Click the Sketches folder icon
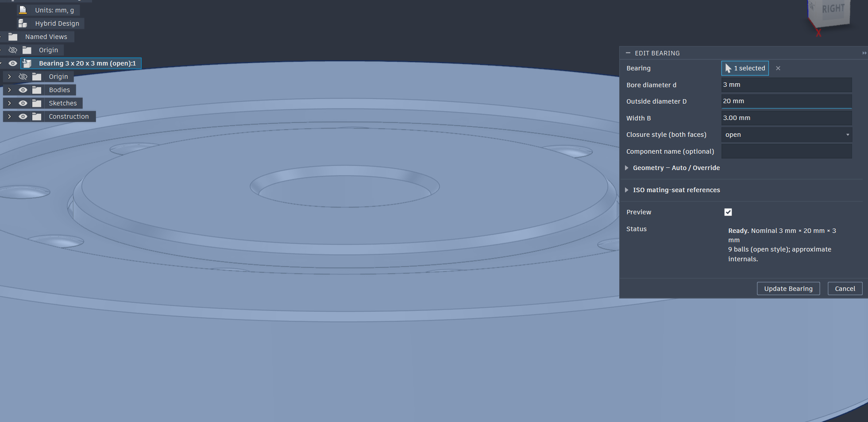 pyautogui.click(x=37, y=103)
